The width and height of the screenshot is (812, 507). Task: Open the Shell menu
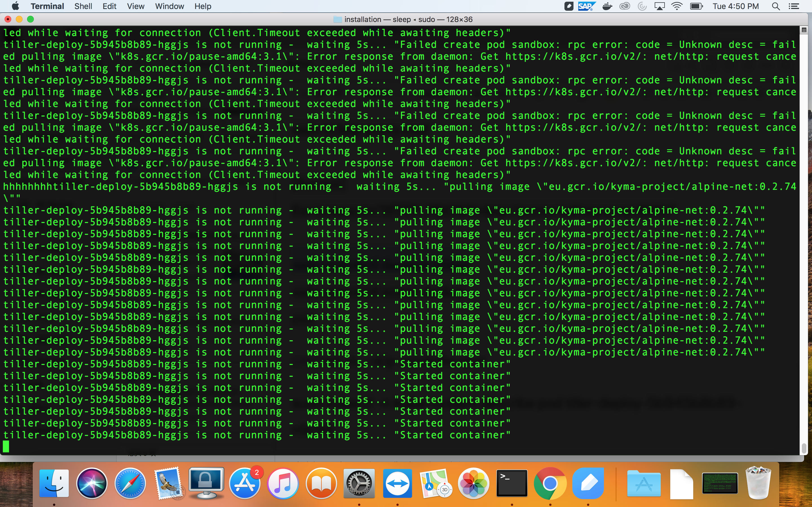[83, 6]
